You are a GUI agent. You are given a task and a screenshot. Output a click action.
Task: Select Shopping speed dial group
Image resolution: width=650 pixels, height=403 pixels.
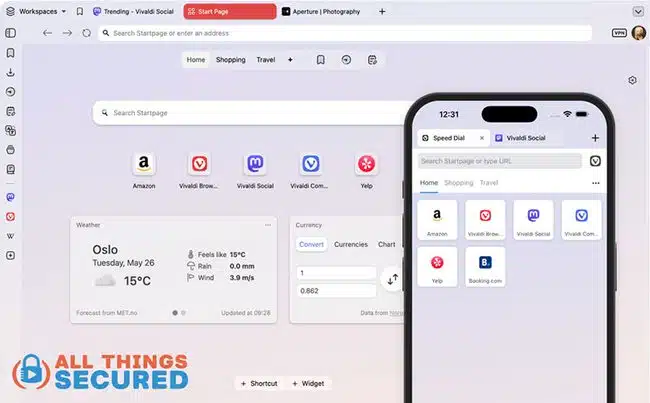tap(230, 60)
